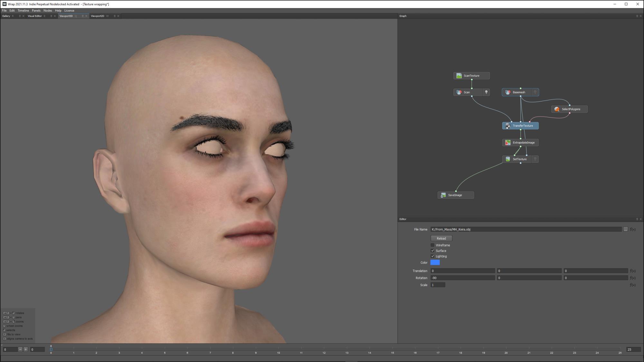
Task: Open the Editor panel options menu
Action: point(637,219)
